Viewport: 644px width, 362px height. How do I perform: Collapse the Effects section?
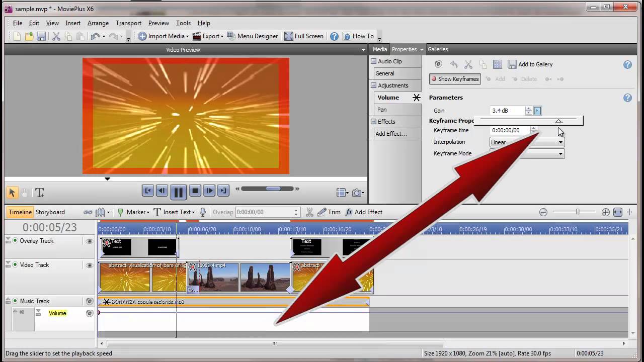coord(374,122)
